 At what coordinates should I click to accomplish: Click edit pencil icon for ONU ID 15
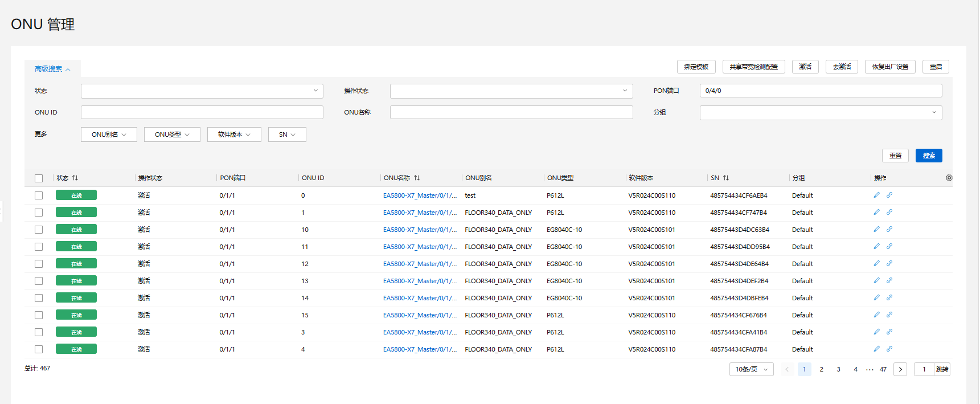pyautogui.click(x=876, y=315)
